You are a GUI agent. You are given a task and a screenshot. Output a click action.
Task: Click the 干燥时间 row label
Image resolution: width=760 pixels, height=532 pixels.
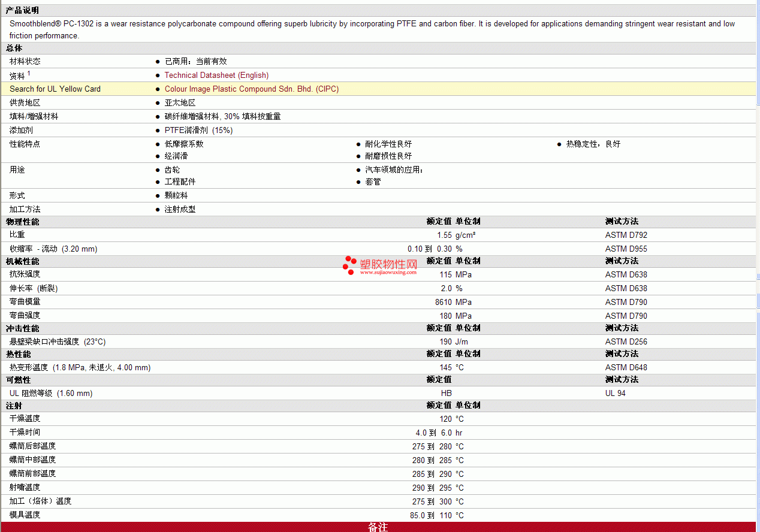(25, 432)
